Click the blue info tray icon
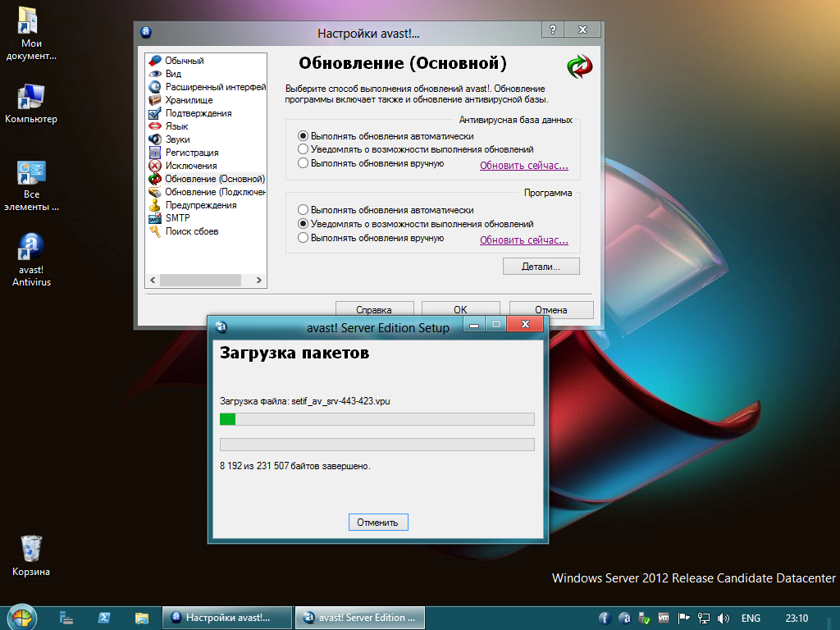Viewport: 840px width, 630px height. (x=605, y=619)
